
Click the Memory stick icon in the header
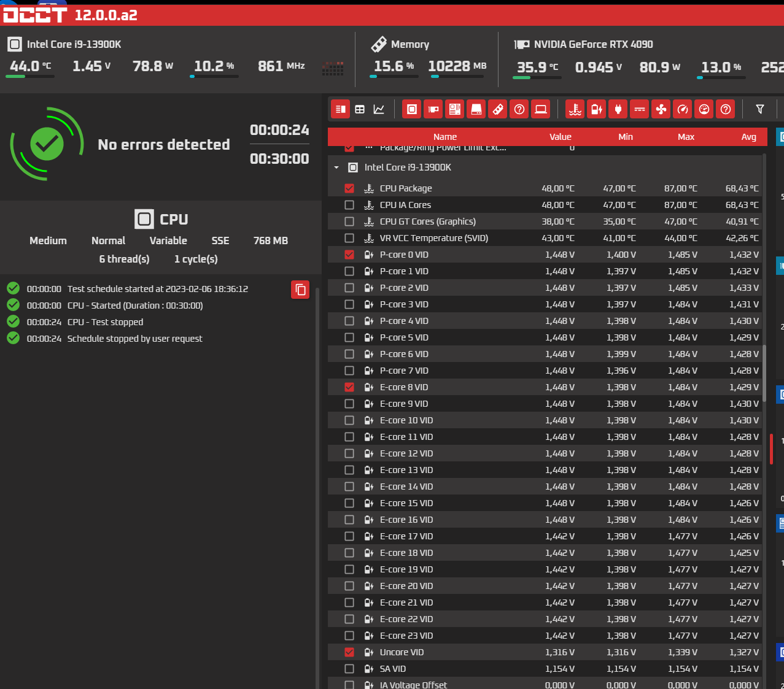coord(379,44)
